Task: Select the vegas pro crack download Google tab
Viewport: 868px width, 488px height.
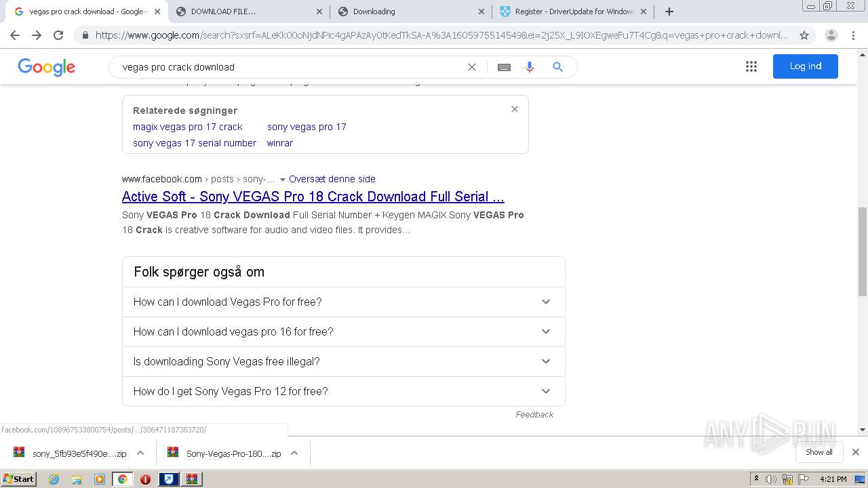Action: (x=86, y=12)
